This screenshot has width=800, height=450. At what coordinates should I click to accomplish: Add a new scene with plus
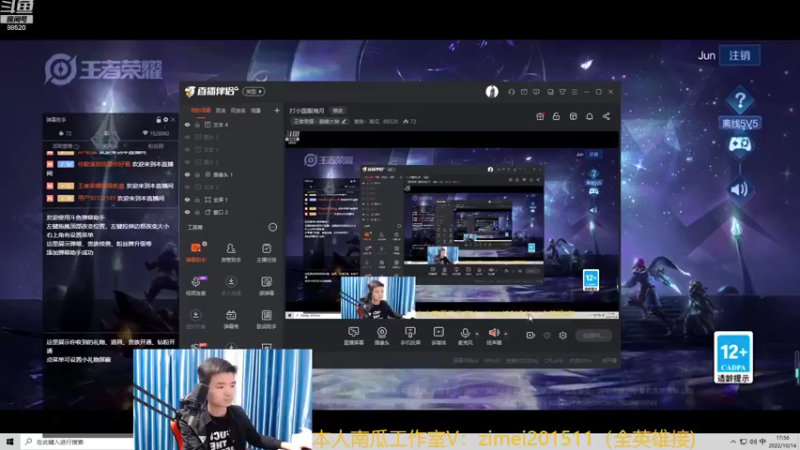click(277, 110)
